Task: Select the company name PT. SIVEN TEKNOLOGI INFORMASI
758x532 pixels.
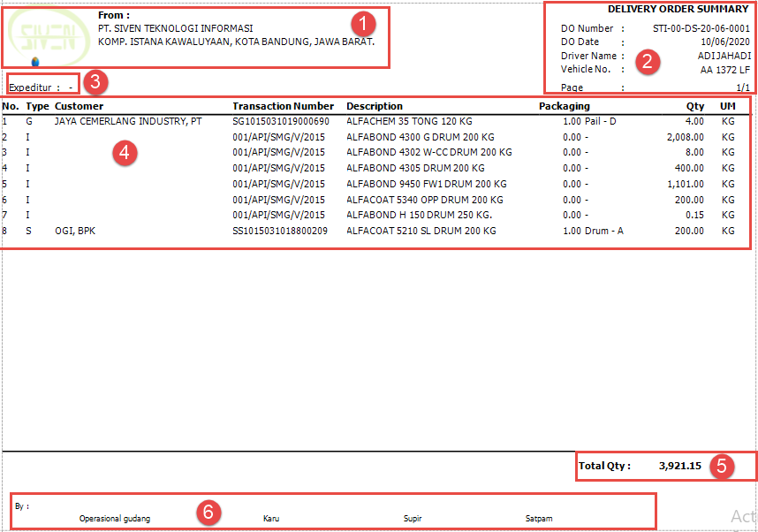Action: 176,28
